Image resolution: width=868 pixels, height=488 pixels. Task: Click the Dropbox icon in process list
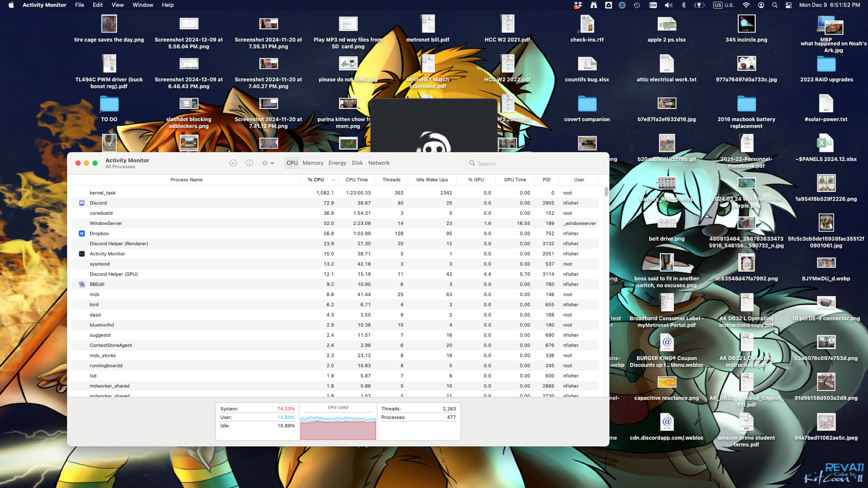82,234
